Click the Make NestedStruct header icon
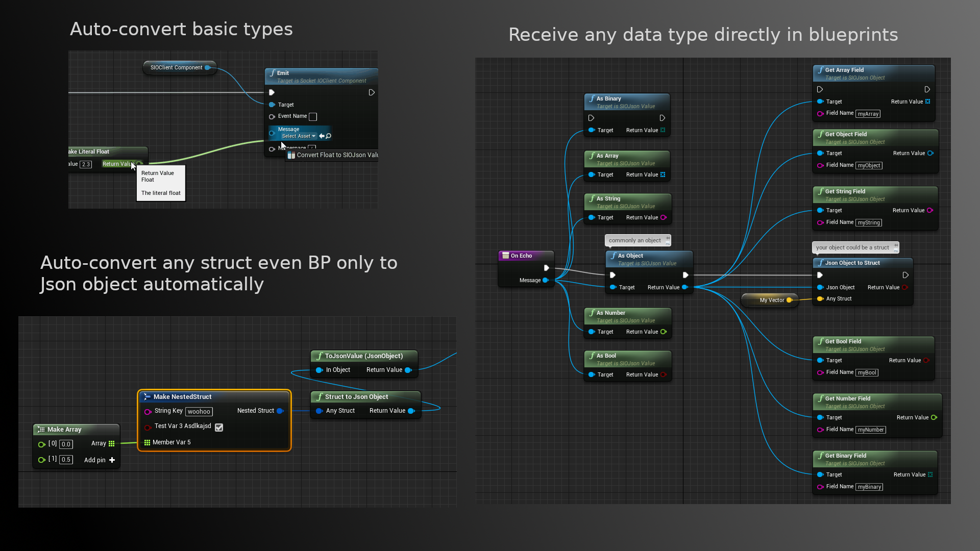This screenshot has height=551, width=980. 147,396
